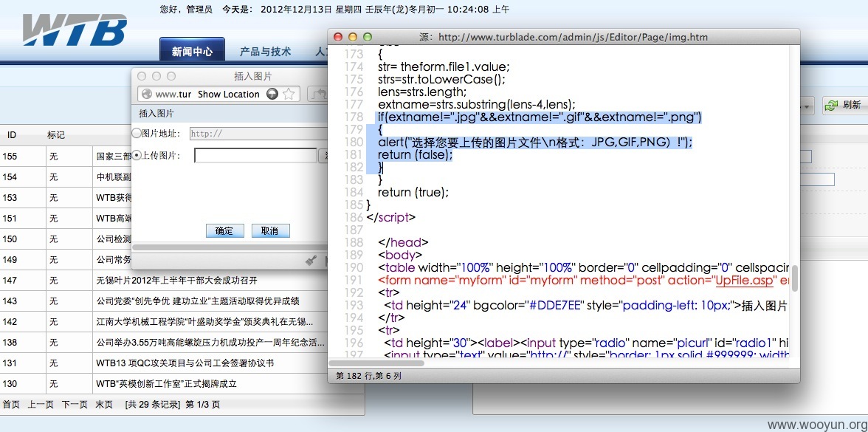Viewport: 868px width, 432px height.
Task: Click ID cell 153
Action: click(10, 198)
